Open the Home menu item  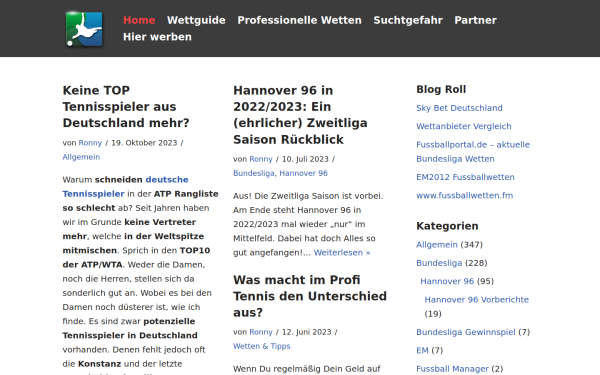pos(139,20)
